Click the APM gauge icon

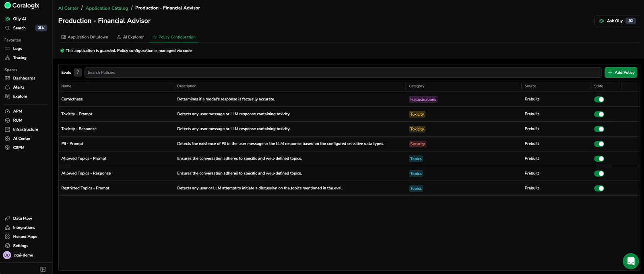7,111
